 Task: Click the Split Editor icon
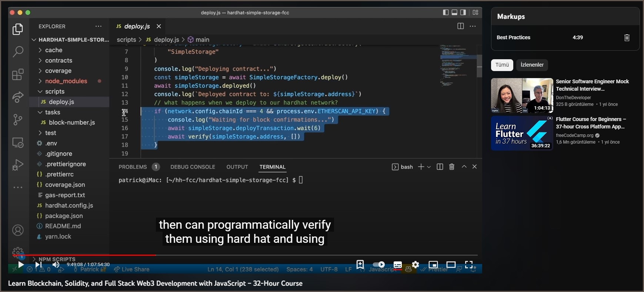pos(460,26)
